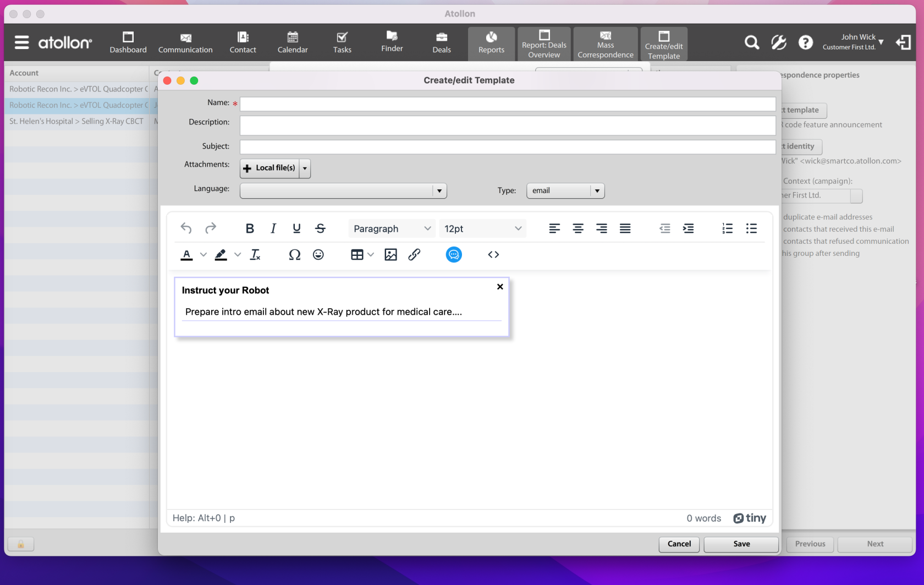
Task: Save the template
Action: click(x=741, y=544)
